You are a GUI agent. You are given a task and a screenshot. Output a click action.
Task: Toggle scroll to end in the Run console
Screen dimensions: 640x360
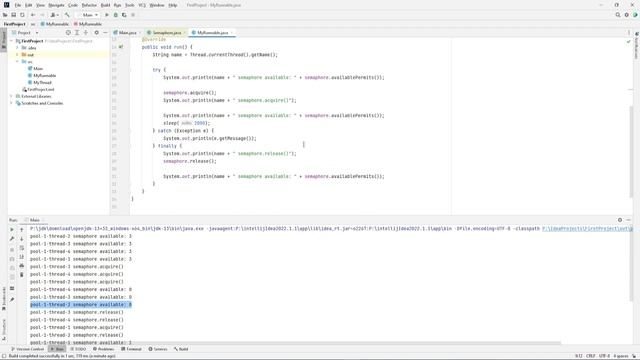22,257
